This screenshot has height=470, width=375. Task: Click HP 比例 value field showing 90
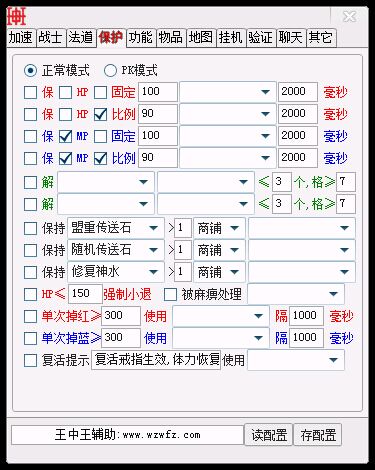tap(158, 114)
